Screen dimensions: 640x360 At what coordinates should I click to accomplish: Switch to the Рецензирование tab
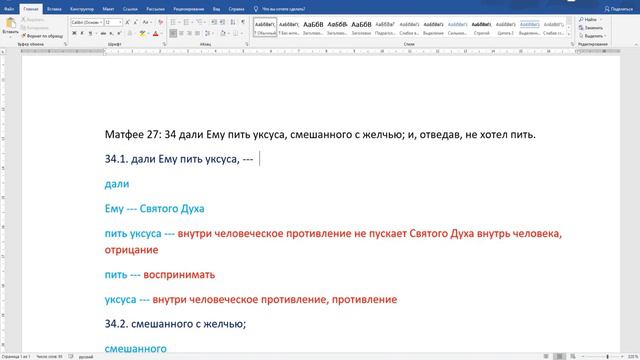click(189, 9)
